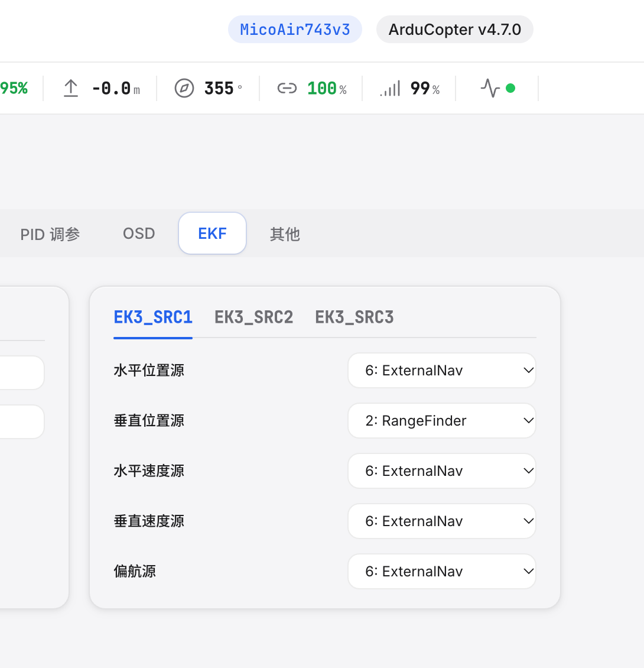Image resolution: width=644 pixels, height=668 pixels.
Task: Open the yaw source (偏航源) dropdown
Action: (x=442, y=571)
